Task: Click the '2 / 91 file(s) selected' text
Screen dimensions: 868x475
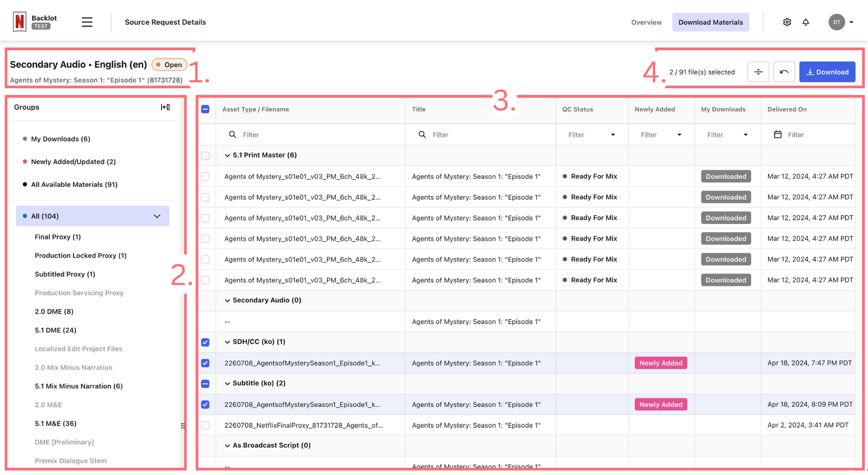Action: coord(702,72)
